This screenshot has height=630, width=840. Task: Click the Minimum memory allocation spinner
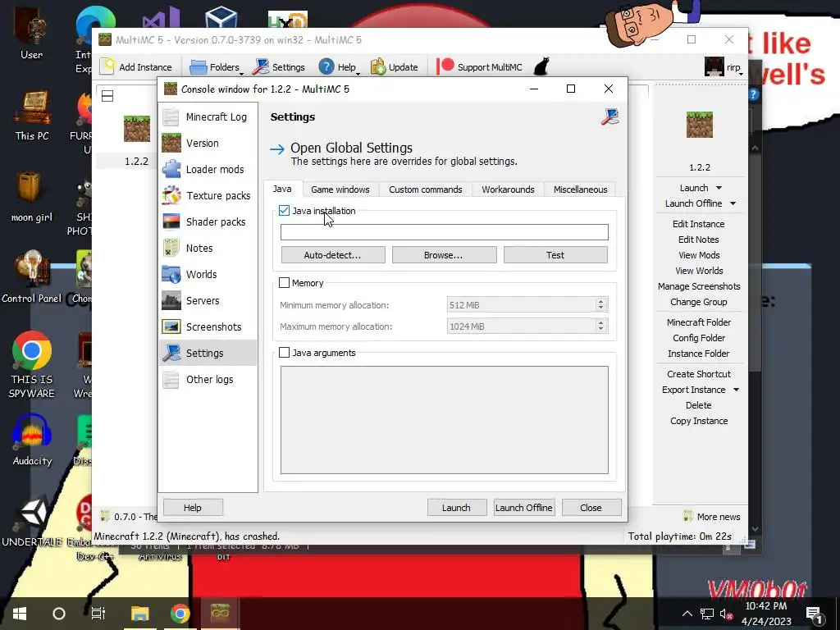(527, 305)
